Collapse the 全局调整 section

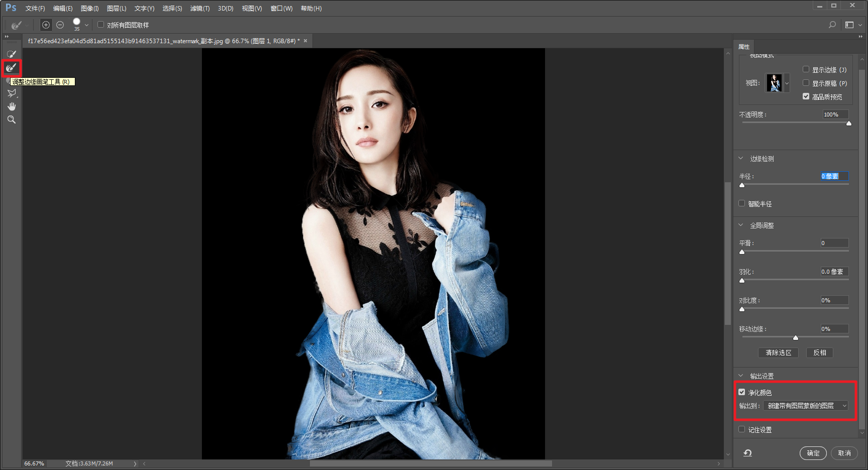pyautogui.click(x=741, y=225)
